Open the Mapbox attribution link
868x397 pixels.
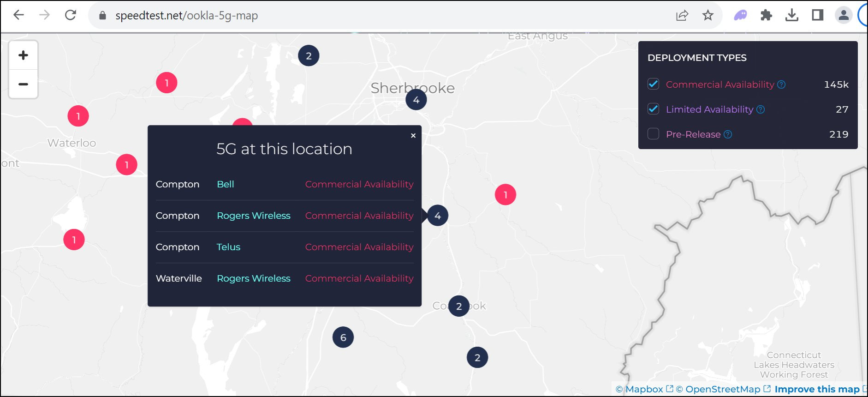pos(645,389)
